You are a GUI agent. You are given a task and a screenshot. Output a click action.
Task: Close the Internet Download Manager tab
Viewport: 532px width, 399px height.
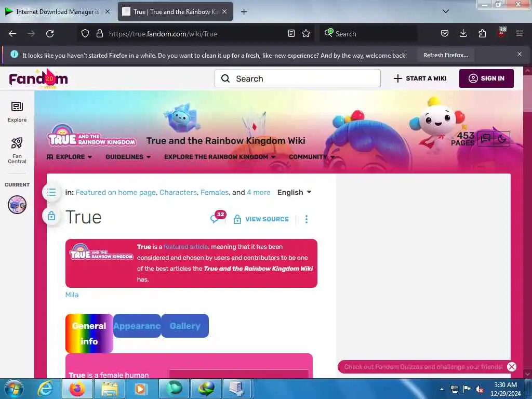(x=108, y=11)
